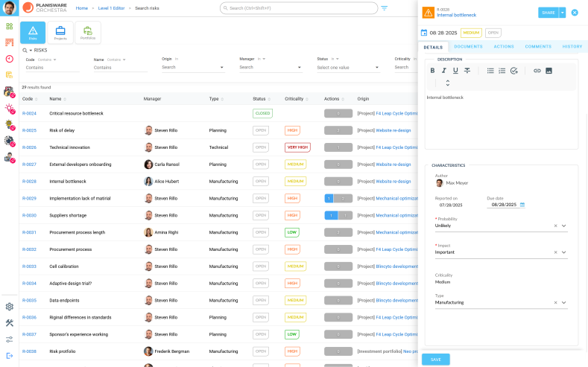Toggle underline formatting in the description editor
Image resolution: width=588 pixels, height=367 pixels.
[x=455, y=71]
